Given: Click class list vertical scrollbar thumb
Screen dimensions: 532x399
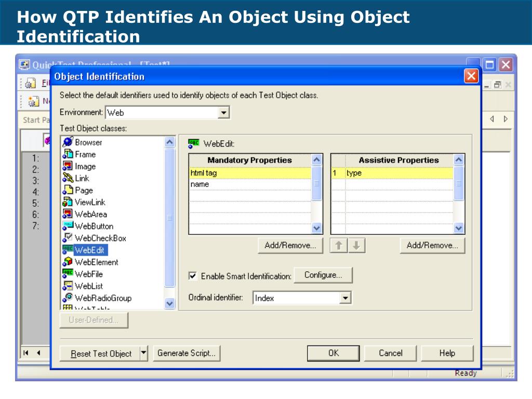Looking at the screenshot, I should tap(170, 218).
